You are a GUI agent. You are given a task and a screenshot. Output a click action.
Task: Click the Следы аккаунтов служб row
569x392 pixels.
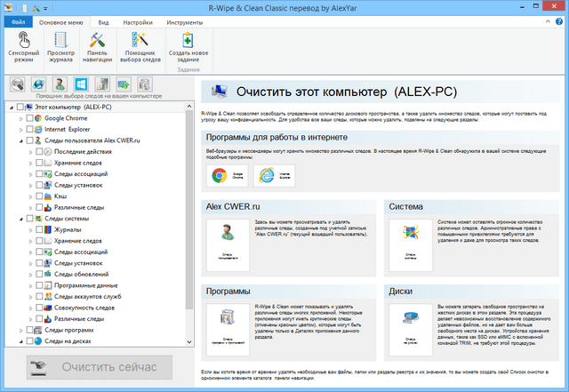(88, 297)
